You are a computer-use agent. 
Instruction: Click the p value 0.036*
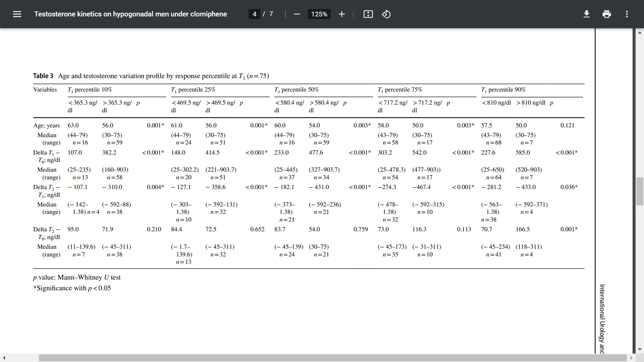coord(569,187)
